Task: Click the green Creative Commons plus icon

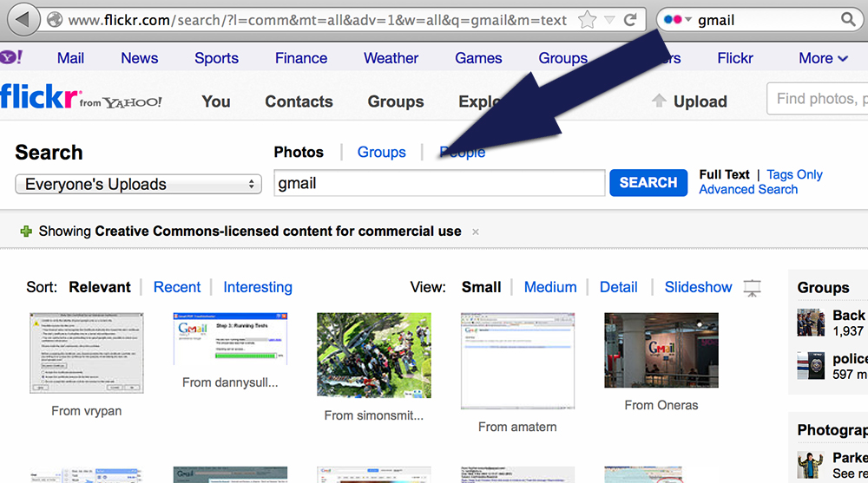Action: pos(26,232)
